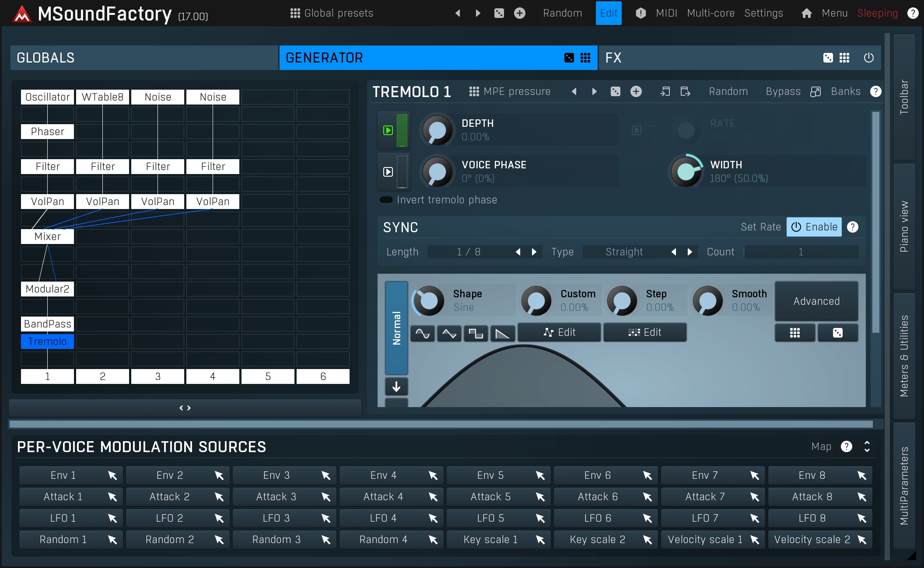Image resolution: width=924 pixels, height=568 pixels.
Task: Click the Env 3 modulation arrow icon
Action: pos(325,475)
